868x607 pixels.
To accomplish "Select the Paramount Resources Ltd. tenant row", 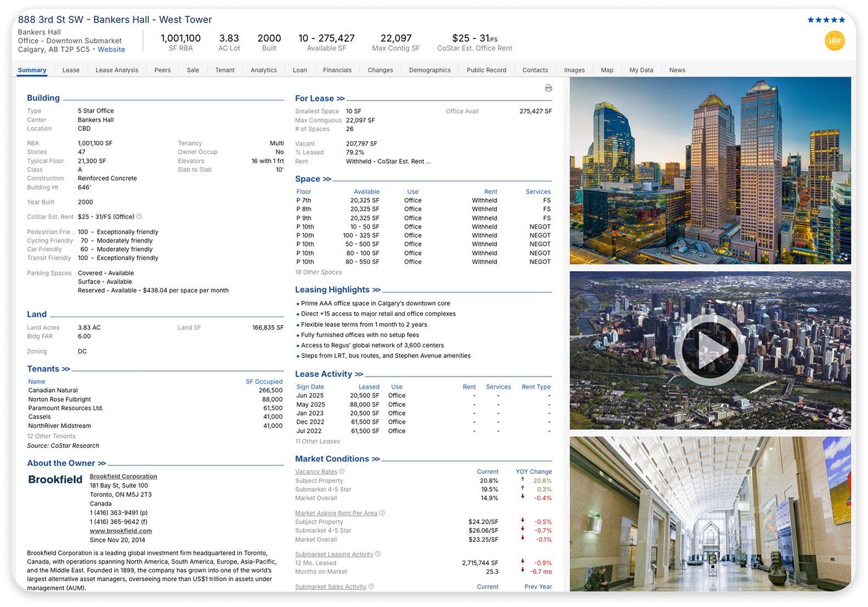I will click(x=155, y=408).
